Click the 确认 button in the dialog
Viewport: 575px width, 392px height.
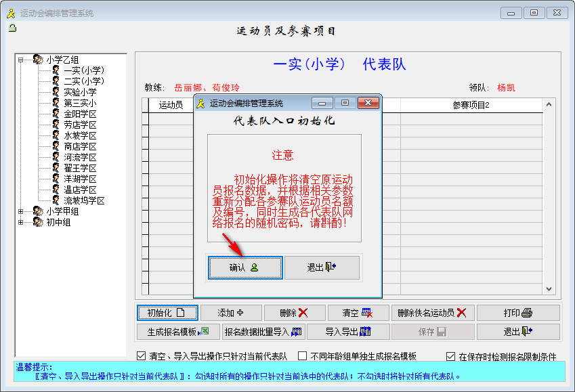click(244, 267)
